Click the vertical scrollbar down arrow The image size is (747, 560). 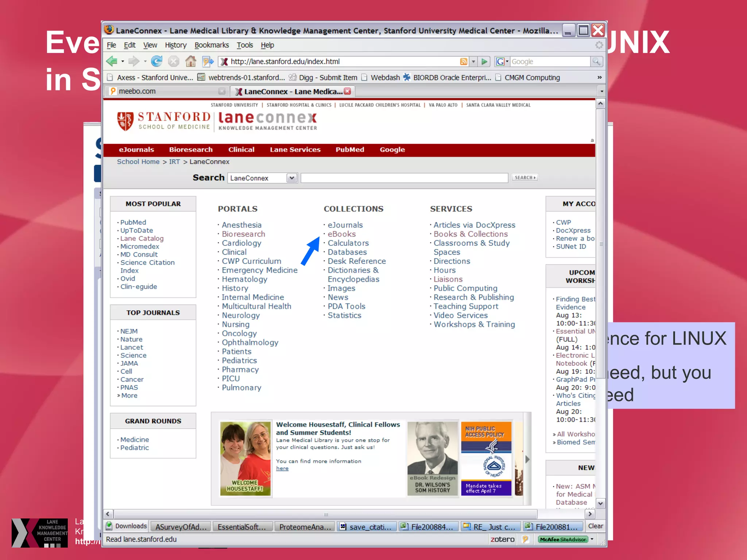(600, 503)
